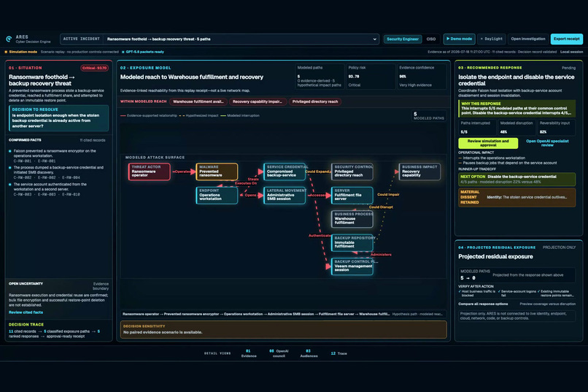Select the Operations workstation endpoint node
The width and height of the screenshot is (588, 392).
(x=217, y=196)
